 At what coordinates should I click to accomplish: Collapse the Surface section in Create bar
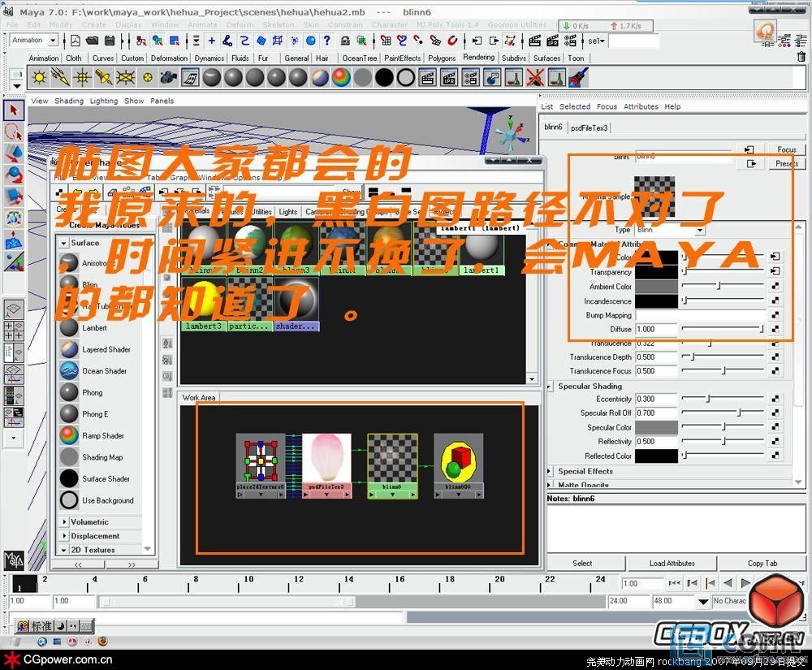coord(63,242)
